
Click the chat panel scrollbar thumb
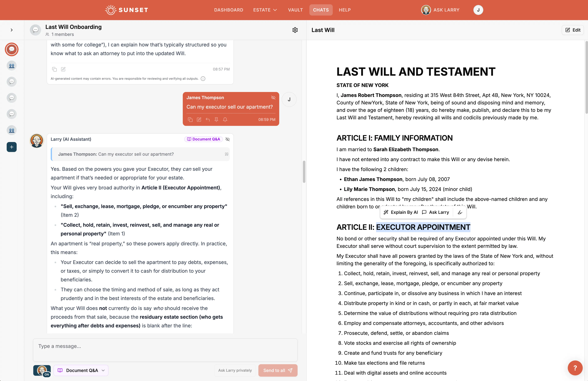304,172
